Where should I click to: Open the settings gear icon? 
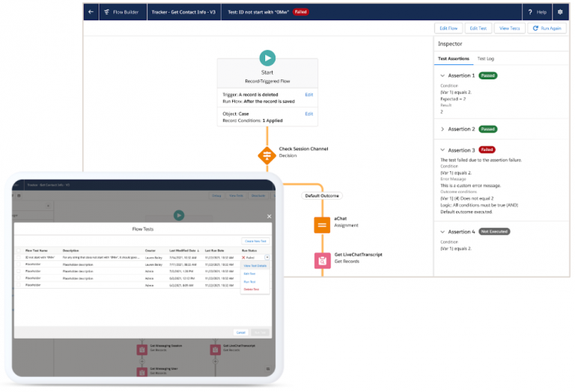559,12
